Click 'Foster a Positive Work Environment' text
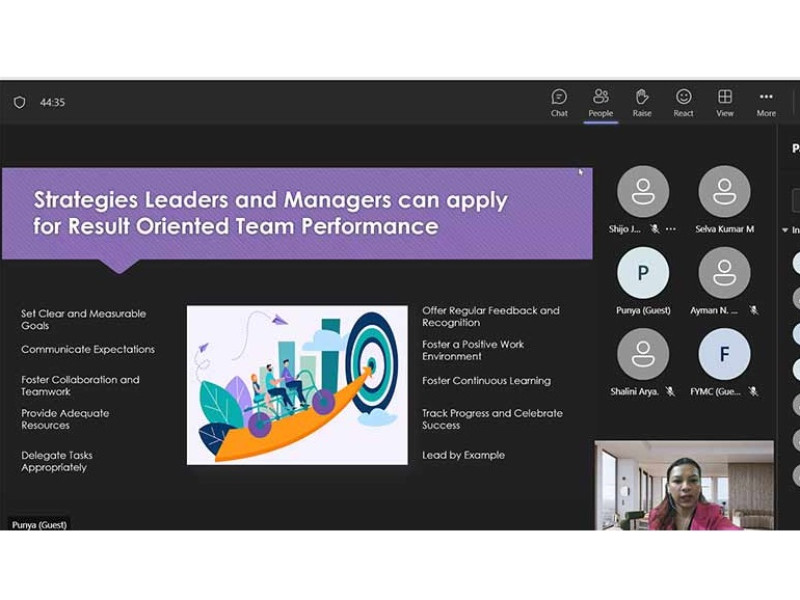 pyautogui.click(x=473, y=350)
